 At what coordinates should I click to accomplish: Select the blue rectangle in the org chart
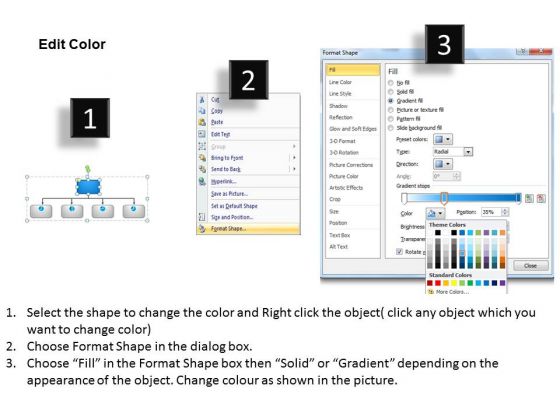tap(88, 187)
